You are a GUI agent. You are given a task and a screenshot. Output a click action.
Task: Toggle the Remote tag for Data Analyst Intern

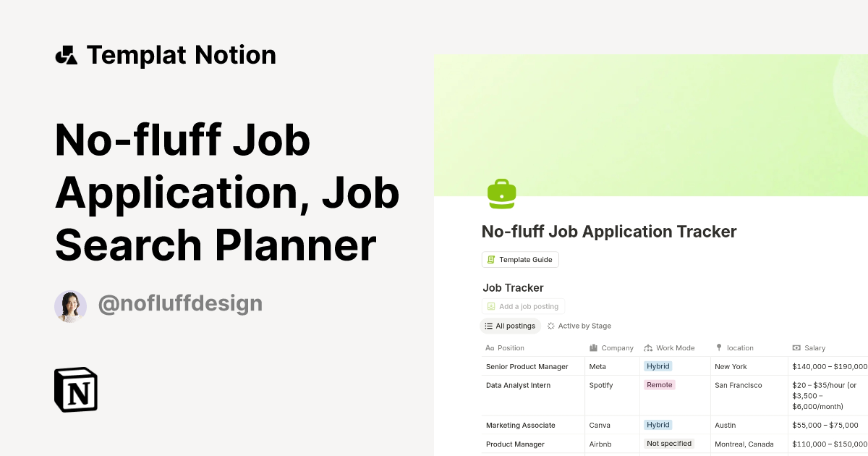click(x=659, y=385)
